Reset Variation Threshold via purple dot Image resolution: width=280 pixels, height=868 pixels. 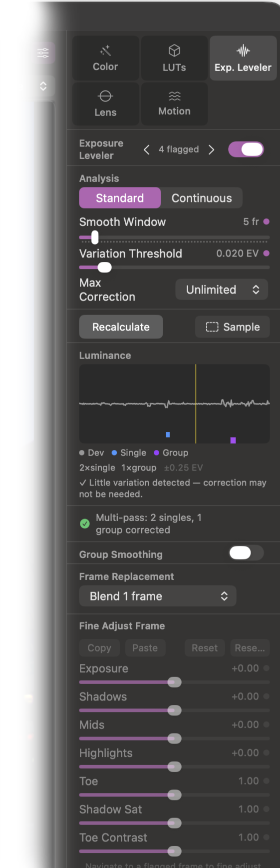click(267, 253)
